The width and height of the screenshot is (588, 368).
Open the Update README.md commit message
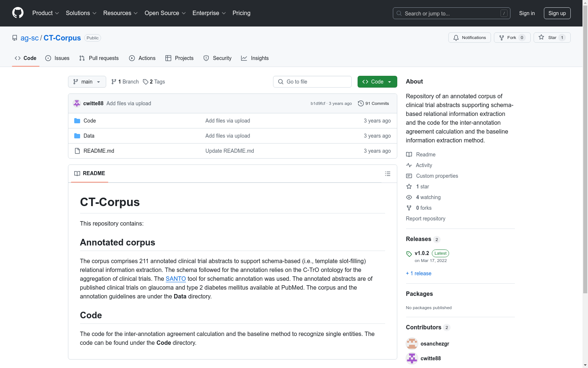[230, 151]
